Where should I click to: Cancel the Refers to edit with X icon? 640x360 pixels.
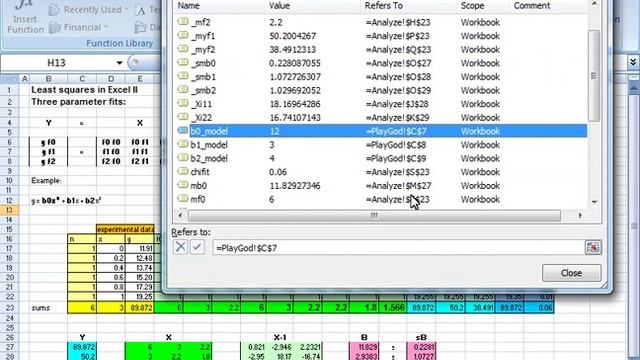tap(180, 247)
